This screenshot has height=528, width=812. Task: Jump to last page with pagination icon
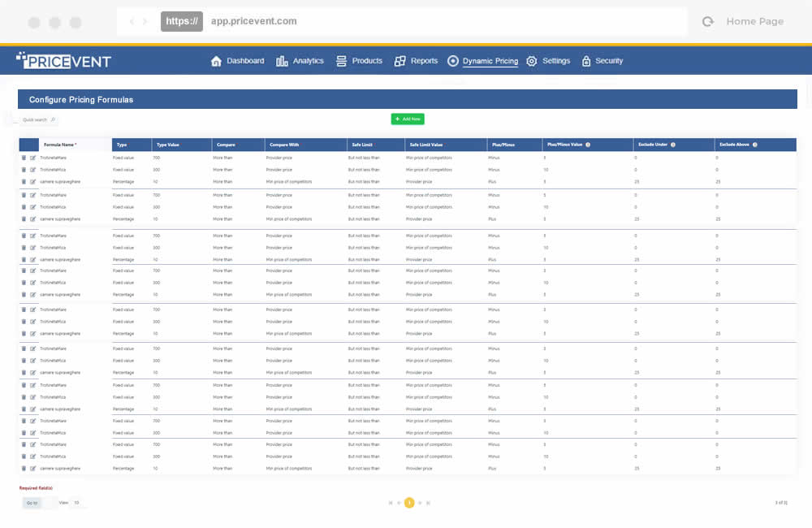(428, 503)
